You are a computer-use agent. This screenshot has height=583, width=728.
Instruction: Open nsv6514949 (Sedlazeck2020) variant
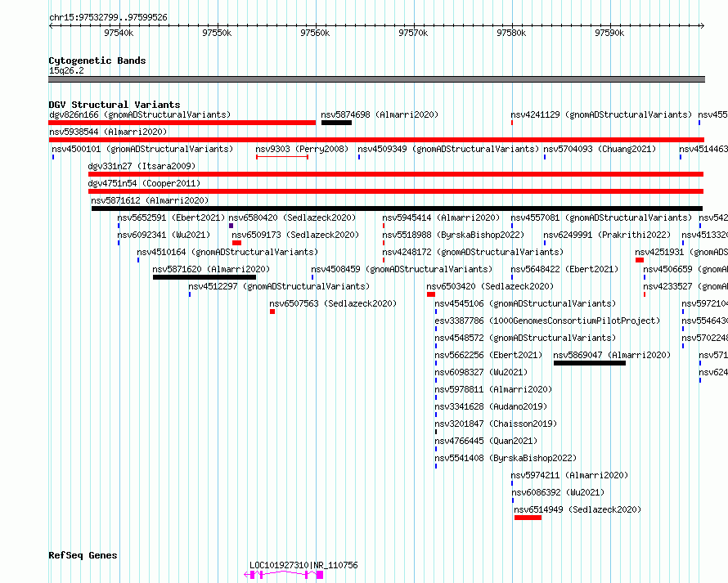pos(577,509)
